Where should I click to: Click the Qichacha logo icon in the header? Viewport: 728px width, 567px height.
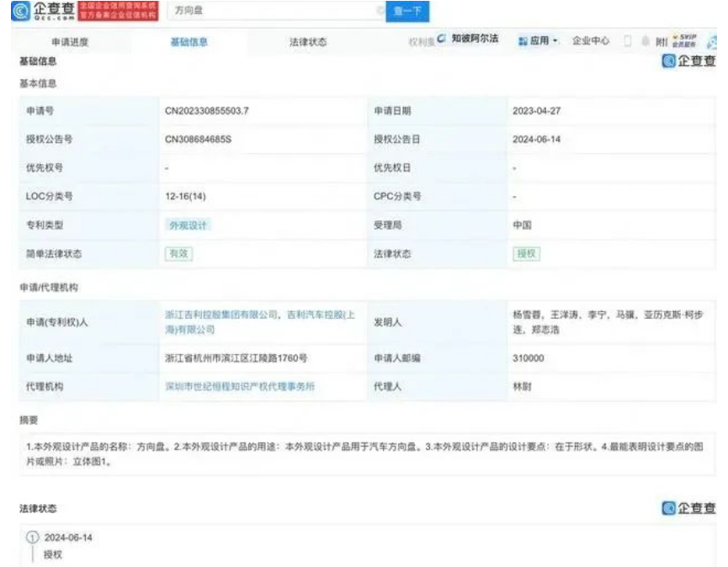click(x=20, y=11)
